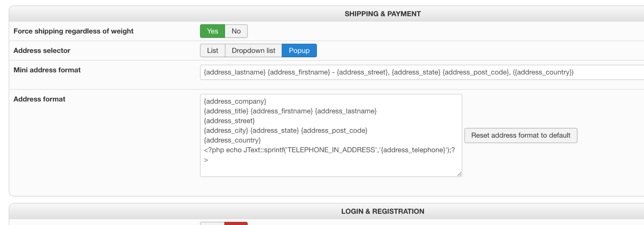Click the {address_country} line in Address format
The height and width of the screenshot is (225, 644).
tap(232, 140)
